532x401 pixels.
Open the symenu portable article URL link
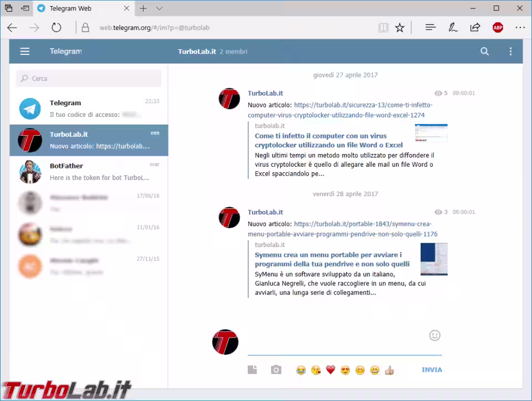(x=342, y=229)
